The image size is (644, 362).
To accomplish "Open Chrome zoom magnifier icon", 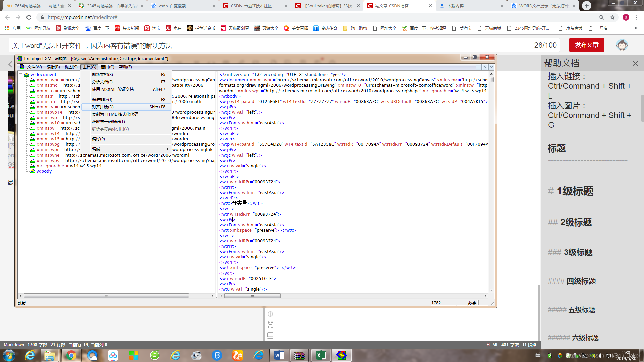I will tap(602, 17).
